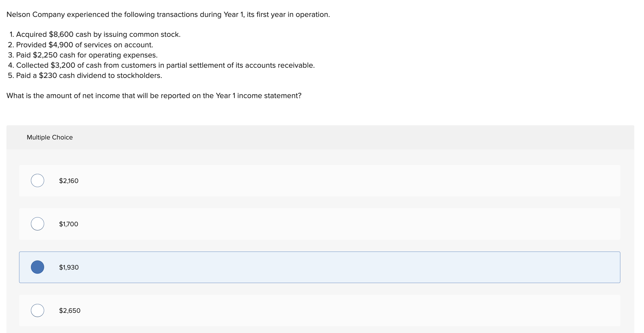Click the Multiple Choice header label

[x=49, y=137]
